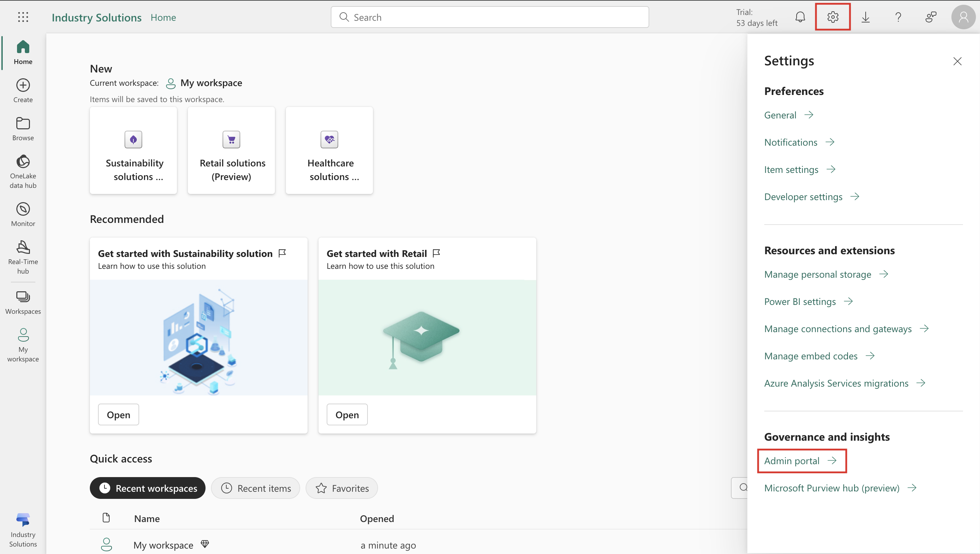This screenshot has width=980, height=554.
Task: Click the current workspace My workspace label
Action: [x=211, y=83]
